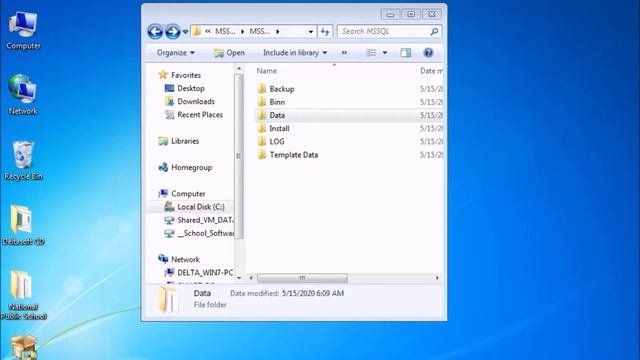Click navigation pane scrollbar down arrow
This screenshot has width=640, height=360.
coord(239,278)
